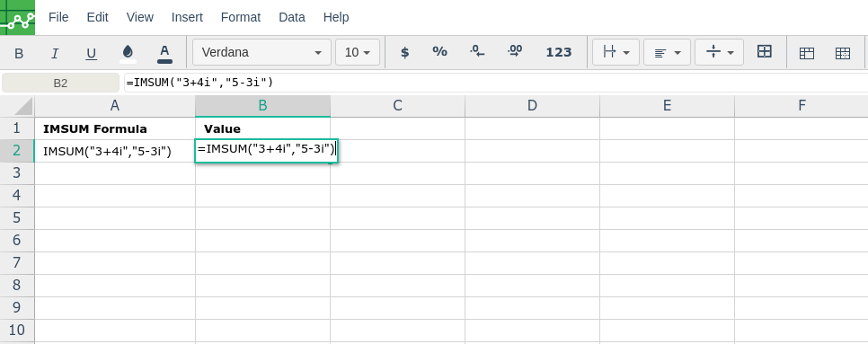Toggle Underline formatting button
The image size is (868, 344).
pyautogui.click(x=92, y=53)
